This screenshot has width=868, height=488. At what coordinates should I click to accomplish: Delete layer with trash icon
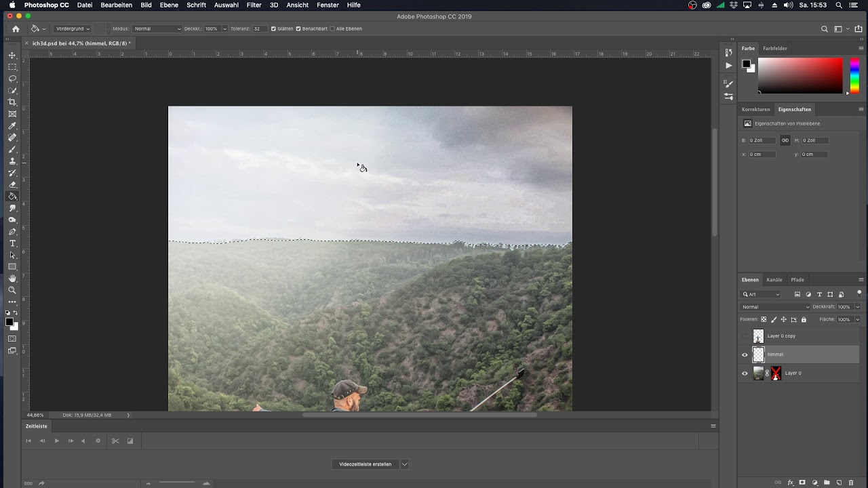coord(851,483)
